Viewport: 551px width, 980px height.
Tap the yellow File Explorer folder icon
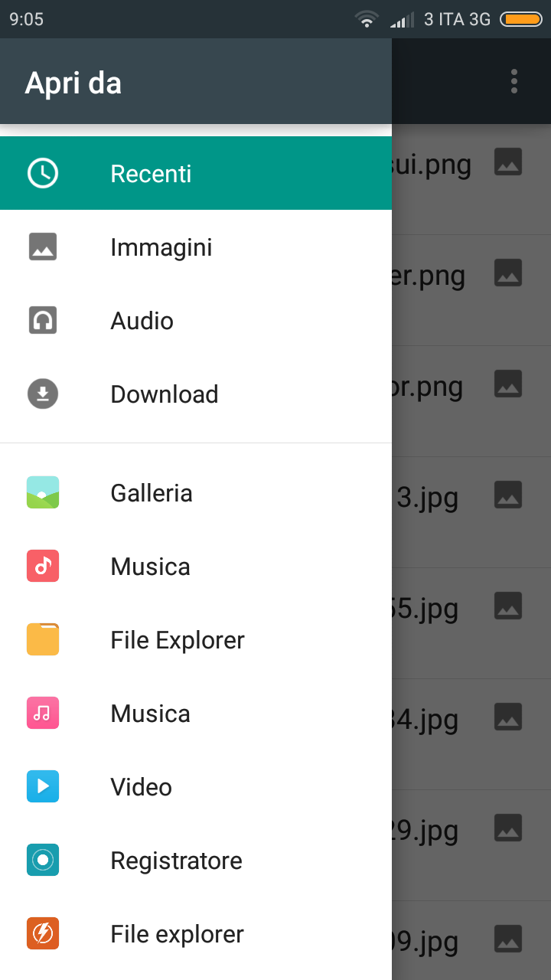43,639
